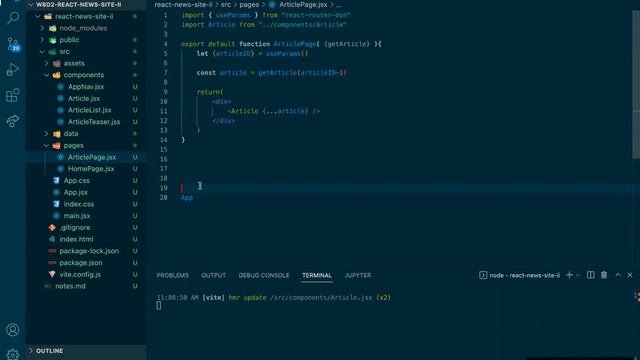Switch to the PROBLEMS tab

(173, 276)
